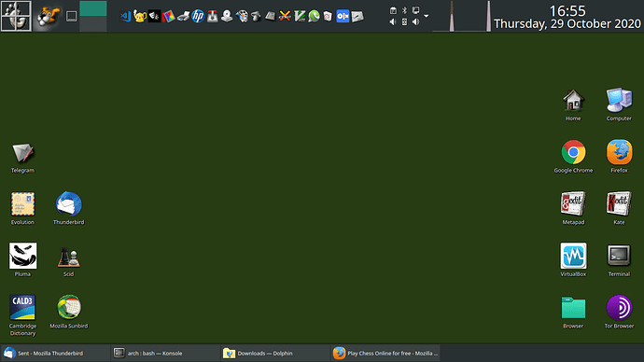Open the Thunderbird desktop shortcut
The height and width of the screenshot is (362, 644).
[68, 204]
